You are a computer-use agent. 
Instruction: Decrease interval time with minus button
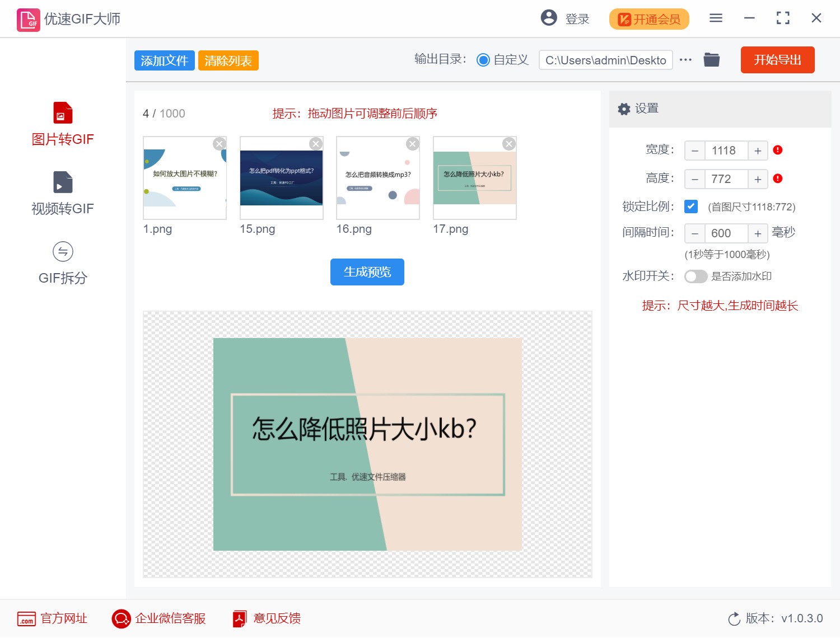695,233
